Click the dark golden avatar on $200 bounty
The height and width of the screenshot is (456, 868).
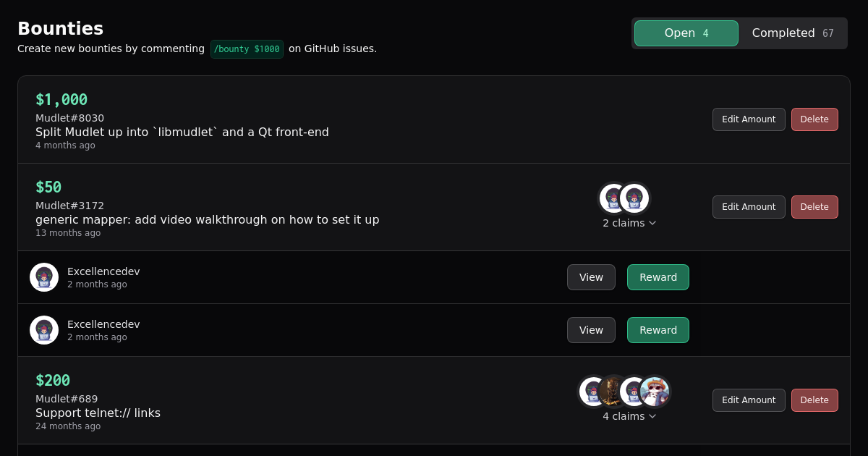point(612,392)
